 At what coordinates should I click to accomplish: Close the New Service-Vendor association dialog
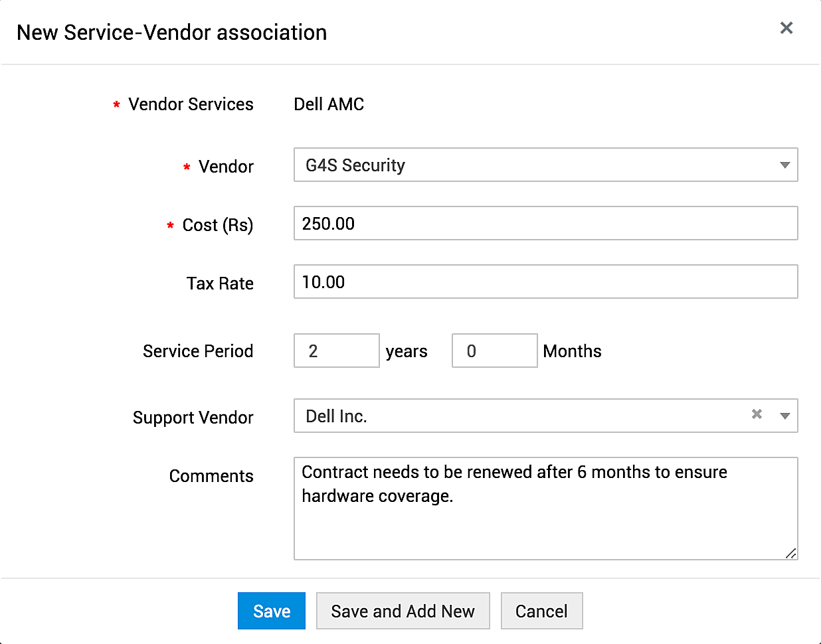pyautogui.click(x=786, y=28)
